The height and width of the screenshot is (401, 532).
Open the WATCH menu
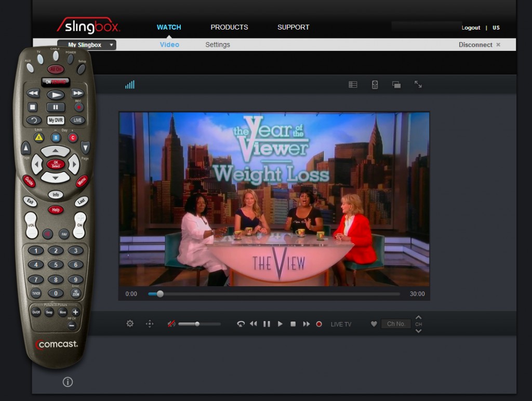click(x=169, y=27)
